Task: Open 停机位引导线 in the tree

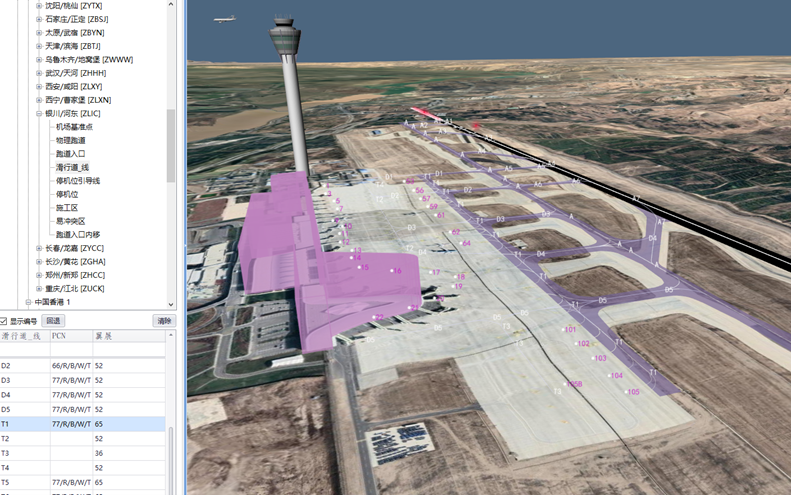Action: 78,181
